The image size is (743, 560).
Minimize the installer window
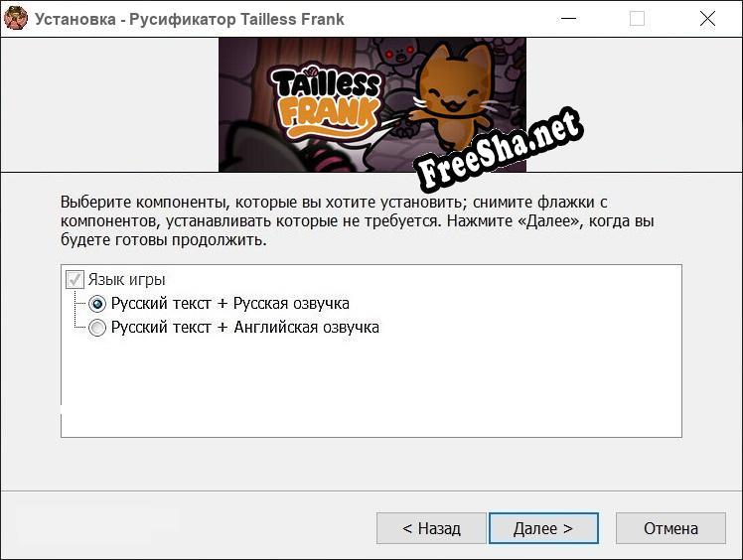click(567, 19)
